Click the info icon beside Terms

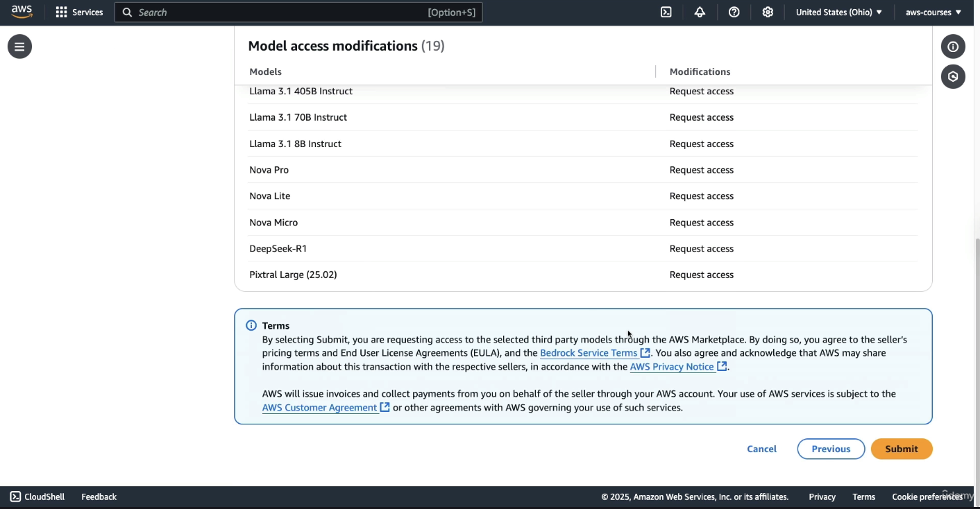pyautogui.click(x=251, y=325)
